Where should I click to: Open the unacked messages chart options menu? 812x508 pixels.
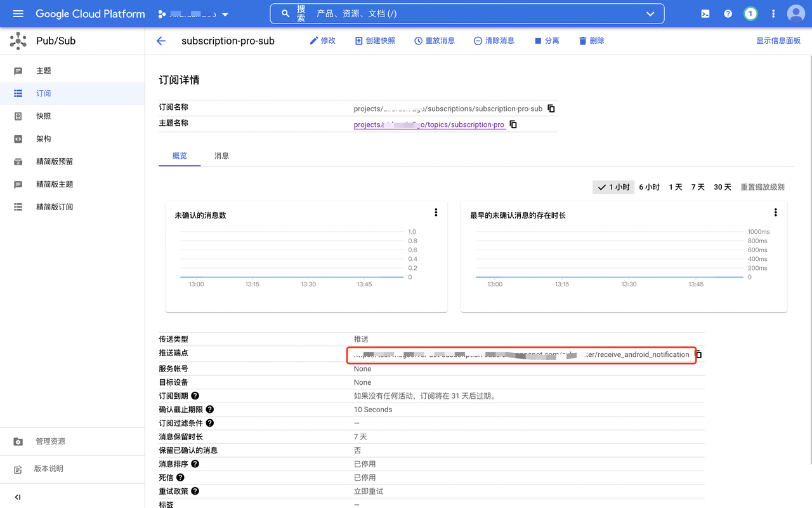[x=436, y=213]
